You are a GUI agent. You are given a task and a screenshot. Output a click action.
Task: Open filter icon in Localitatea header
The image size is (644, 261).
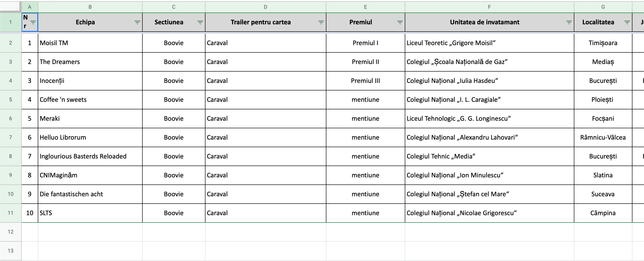point(627,22)
